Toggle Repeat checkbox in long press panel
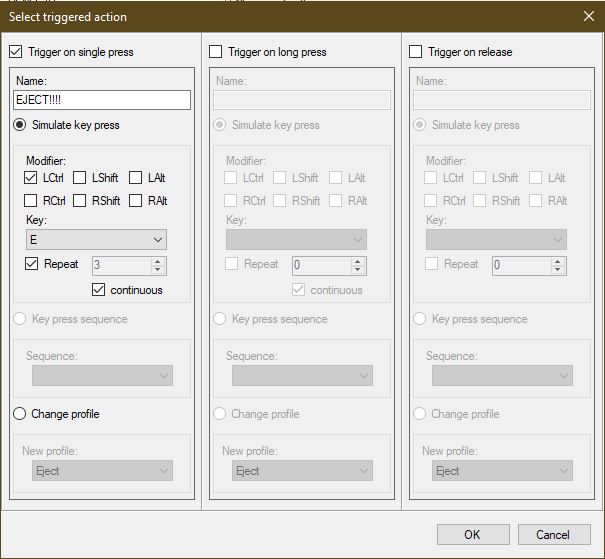Viewport: 605px width, 559px height. click(x=231, y=264)
